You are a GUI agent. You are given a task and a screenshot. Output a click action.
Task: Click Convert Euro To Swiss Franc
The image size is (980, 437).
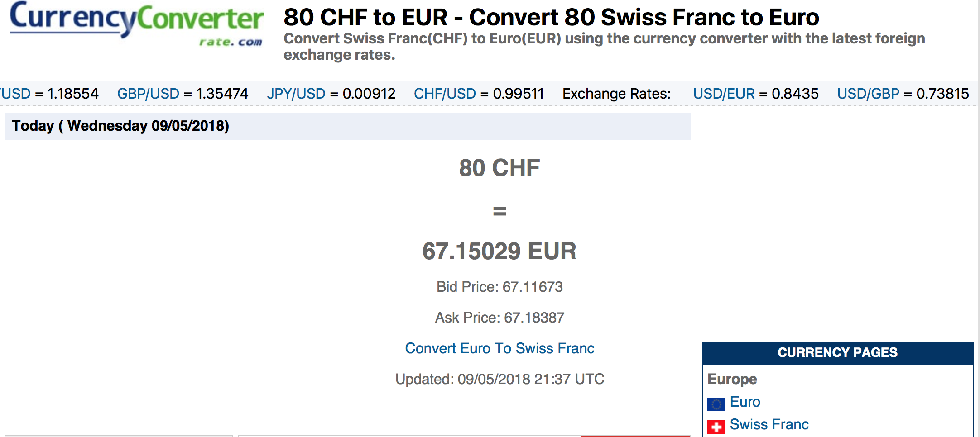point(500,348)
